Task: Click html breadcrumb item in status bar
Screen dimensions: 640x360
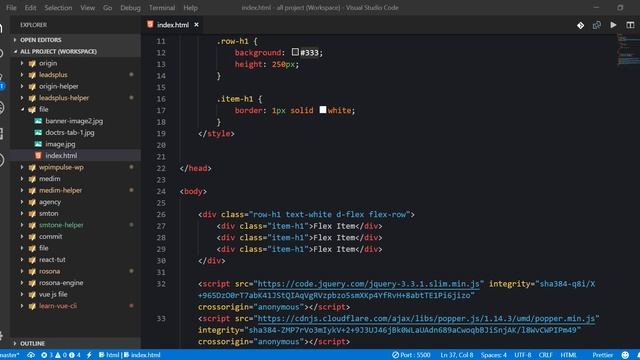Action: tap(109, 355)
